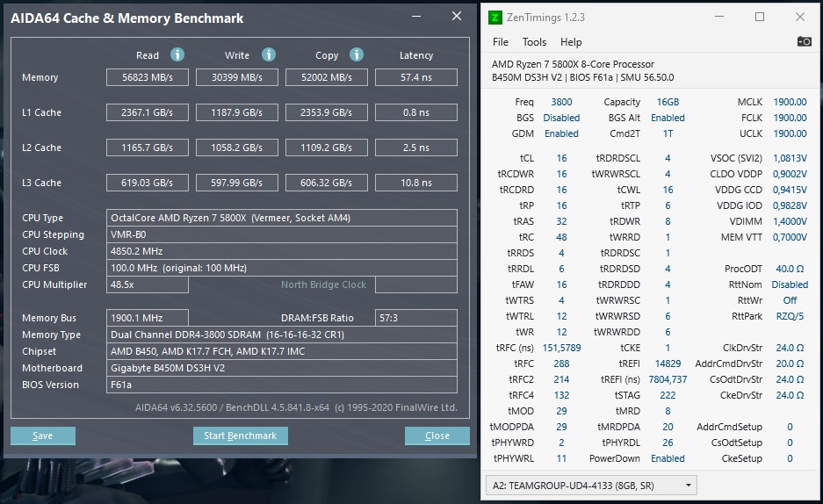The image size is (823, 504).
Task: Click the tREFI value 14829
Action: (x=668, y=364)
